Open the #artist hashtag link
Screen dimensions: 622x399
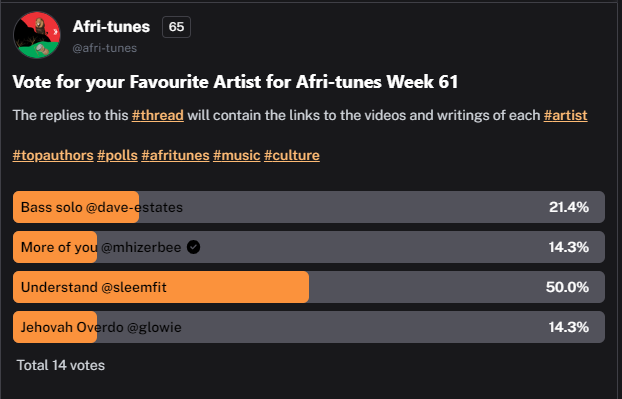point(565,115)
